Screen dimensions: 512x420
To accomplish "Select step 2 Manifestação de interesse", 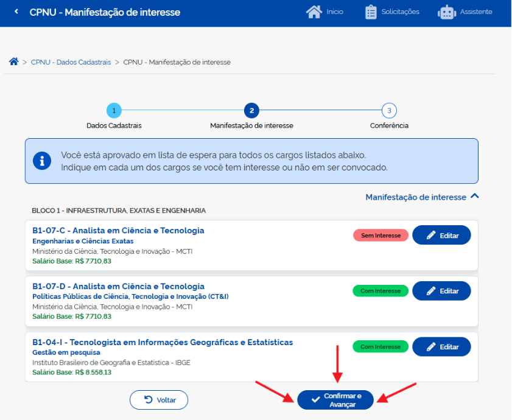I will [x=251, y=111].
